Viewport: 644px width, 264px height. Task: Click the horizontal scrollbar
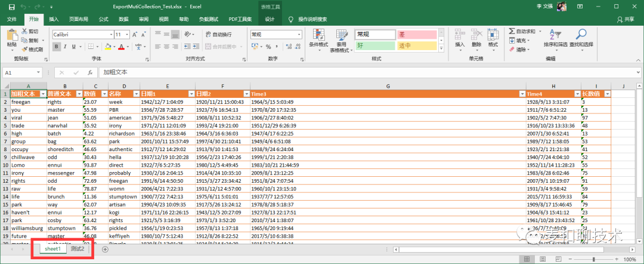(x=500, y=249)
